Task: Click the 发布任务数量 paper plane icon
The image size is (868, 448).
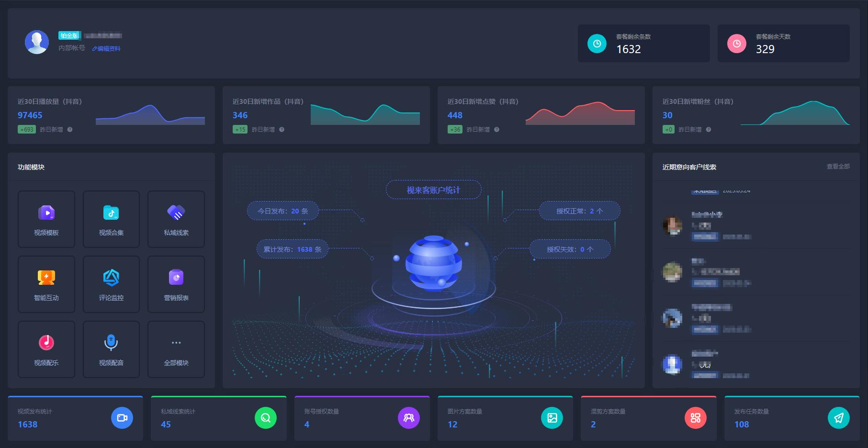Action: [x=838, y=418]
